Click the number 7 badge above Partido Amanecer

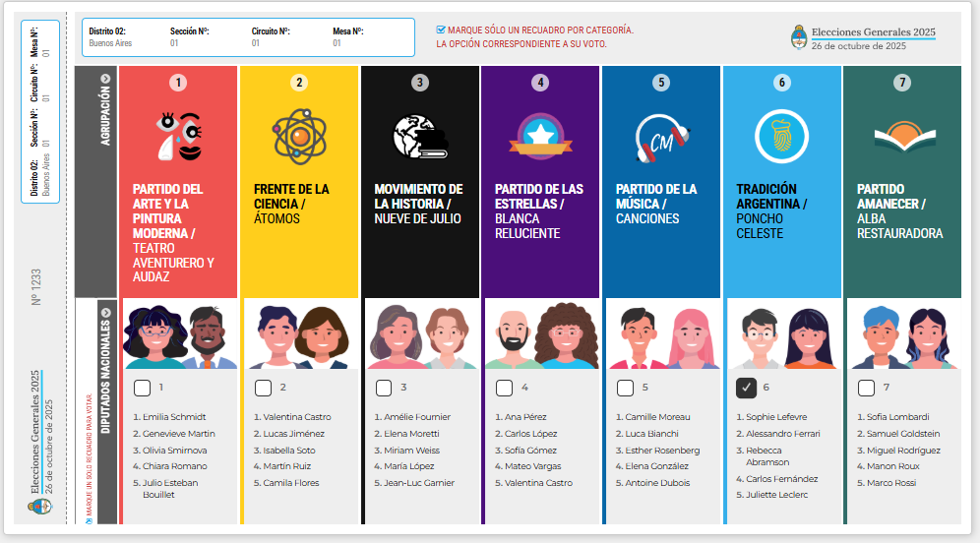point(901,83)
